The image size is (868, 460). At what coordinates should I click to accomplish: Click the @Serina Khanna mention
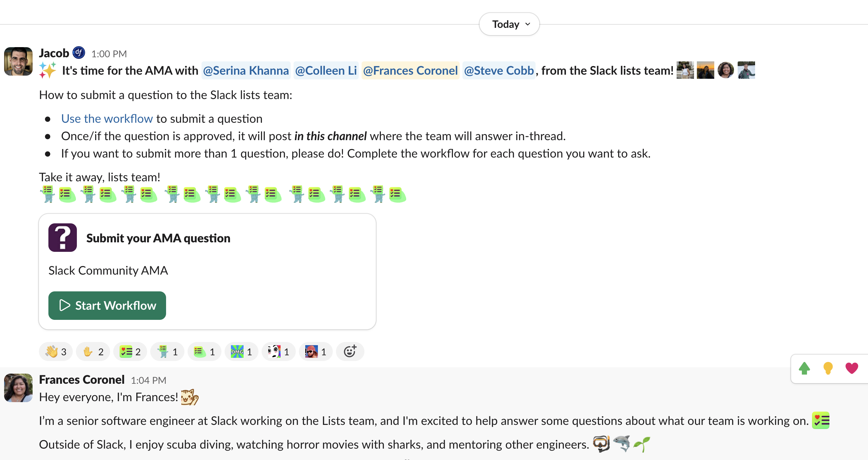pyautogui.click(x=246, y=71)
